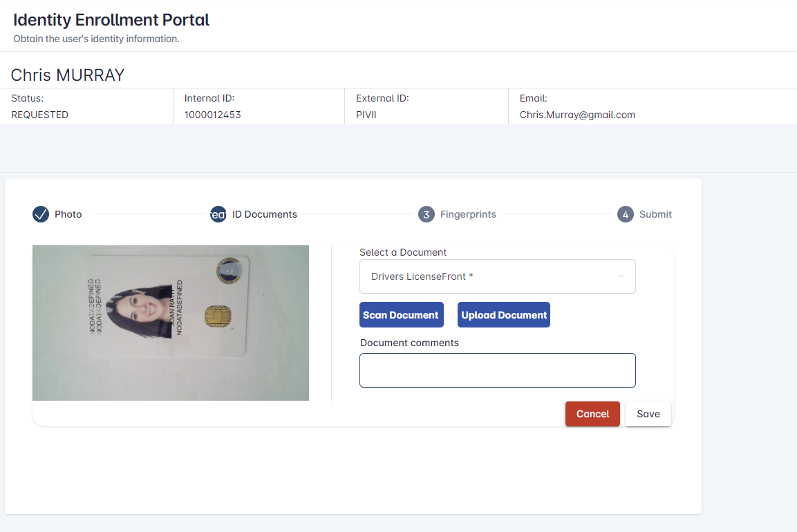797x532 pixels.
Task: Click the Chris MURRAY name heading
Action: 68,75
